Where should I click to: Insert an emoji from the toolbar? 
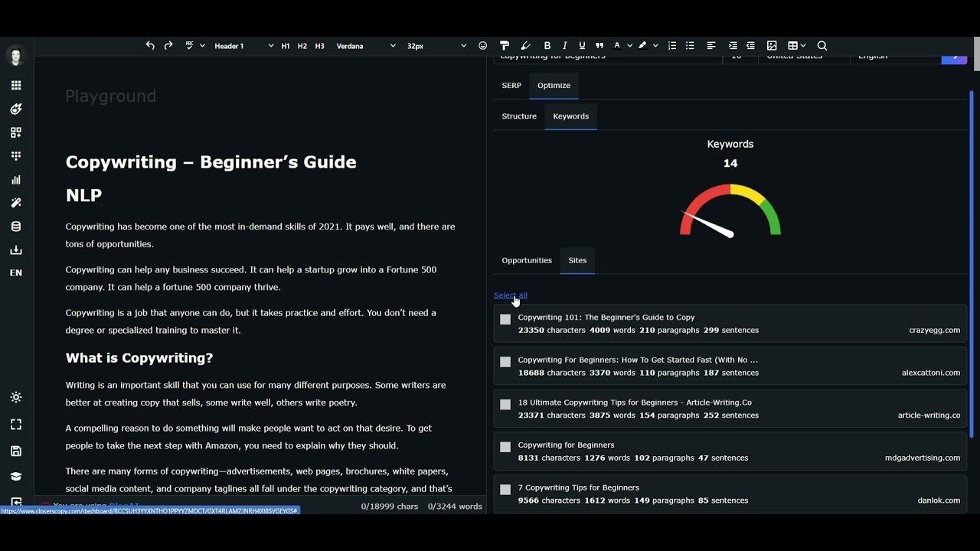click(x=482, y=46)
